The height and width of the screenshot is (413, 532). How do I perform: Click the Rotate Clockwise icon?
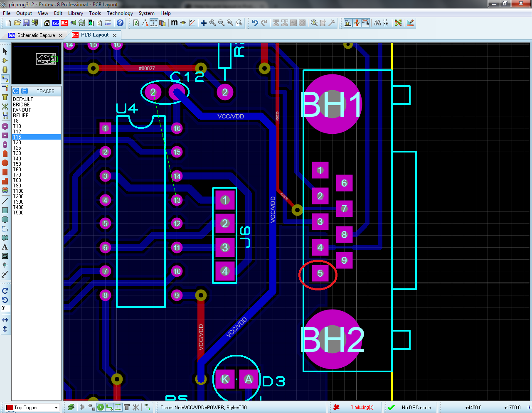pos(5,291)
